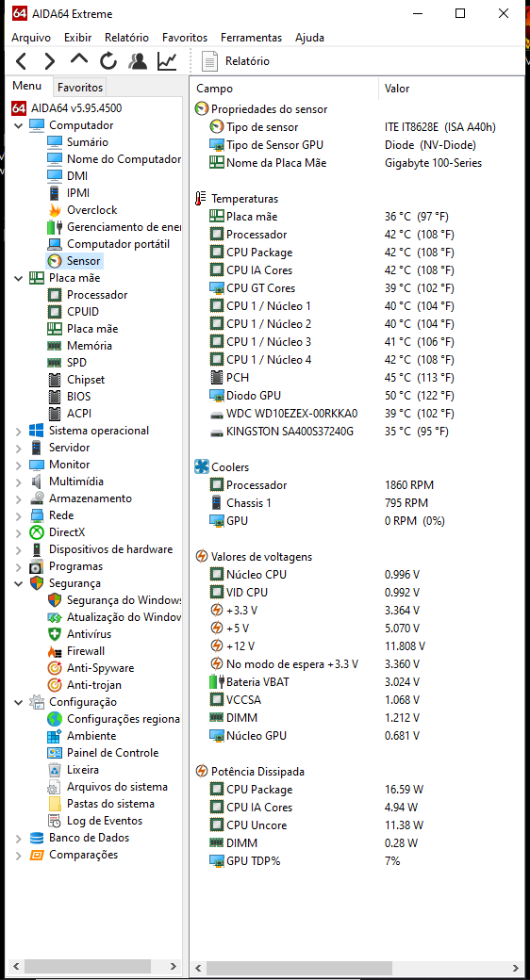This screenshot has height=980, width=530.
Task: Expand the Sistema operacional node
Action: pyautogui.click(x=18, y=431)
